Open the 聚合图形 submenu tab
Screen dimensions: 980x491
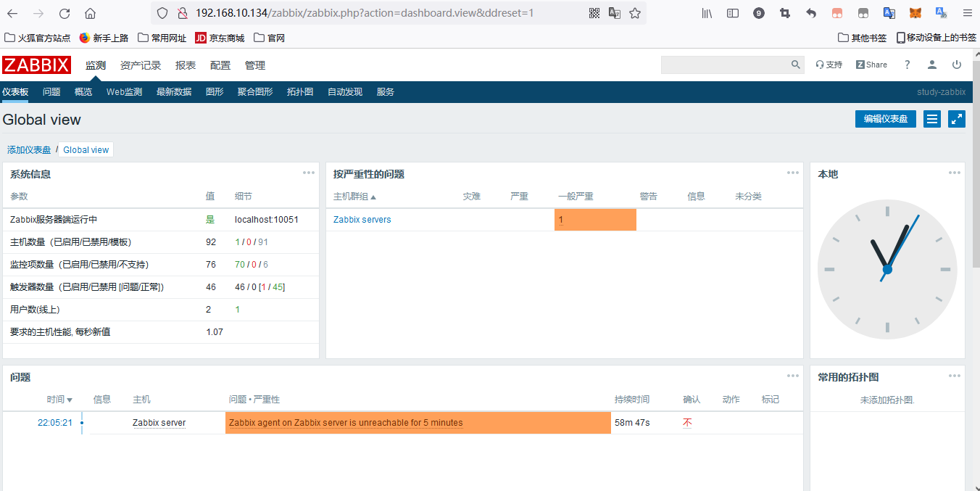[255, 92]
